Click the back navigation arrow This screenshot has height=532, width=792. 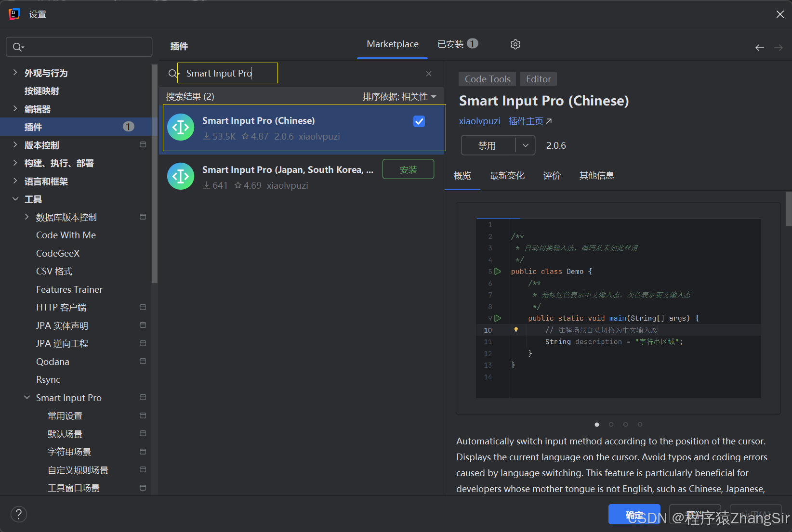pyautogui.click(x=760, y=47)
